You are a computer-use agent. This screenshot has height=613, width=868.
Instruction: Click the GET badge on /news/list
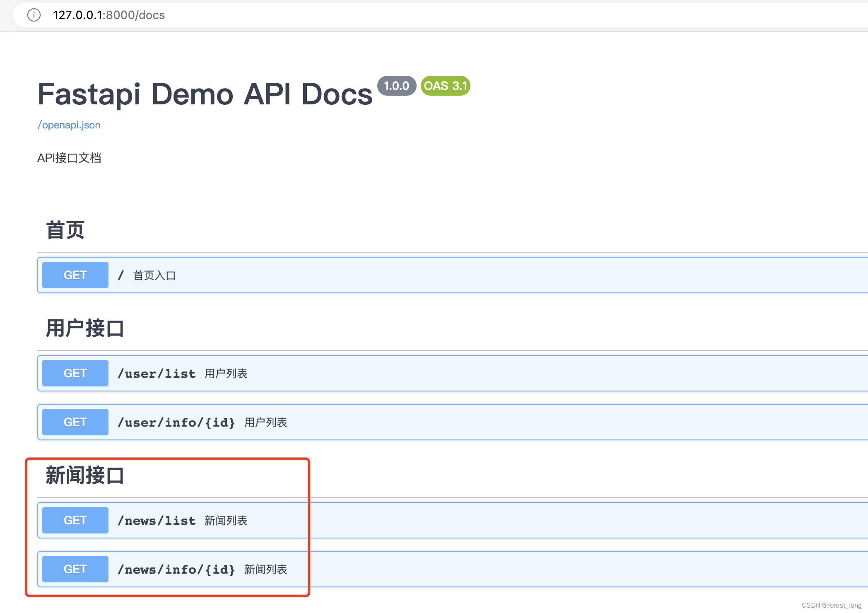[75, 520]
